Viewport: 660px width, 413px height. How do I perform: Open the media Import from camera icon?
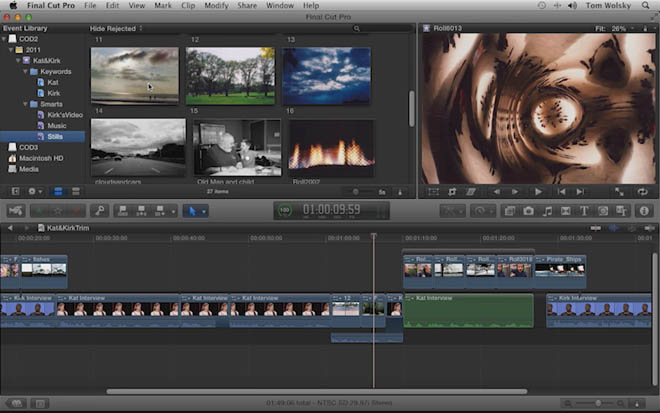(x=16, y=210)
